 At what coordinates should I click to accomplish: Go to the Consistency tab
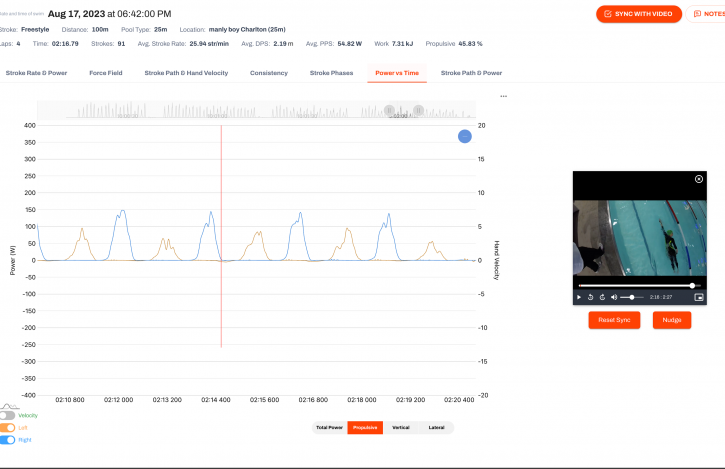coord(269,73)
